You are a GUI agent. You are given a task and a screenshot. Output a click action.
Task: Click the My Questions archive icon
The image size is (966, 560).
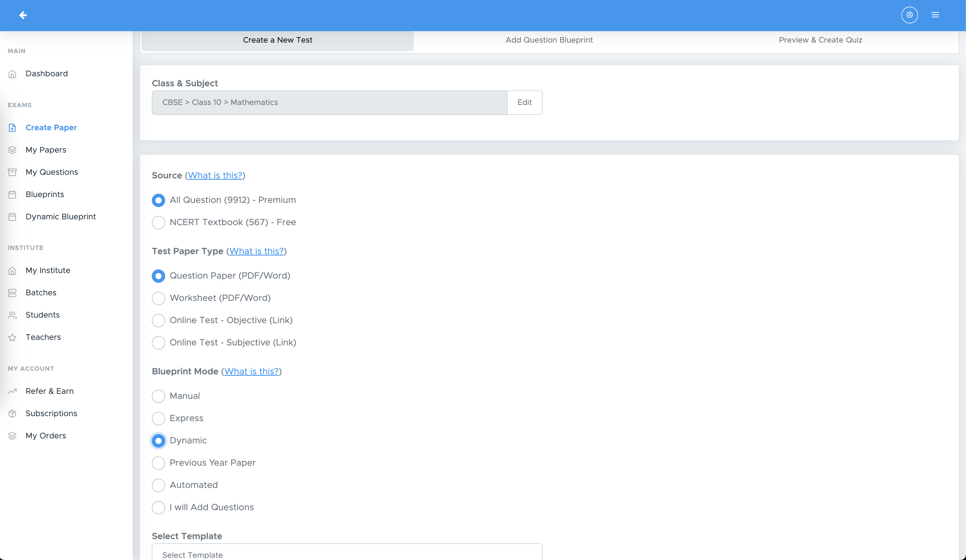tap(12, 172)
